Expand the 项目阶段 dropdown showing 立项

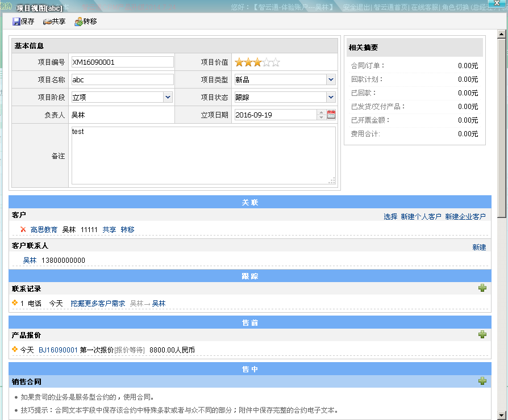(168, 97)
